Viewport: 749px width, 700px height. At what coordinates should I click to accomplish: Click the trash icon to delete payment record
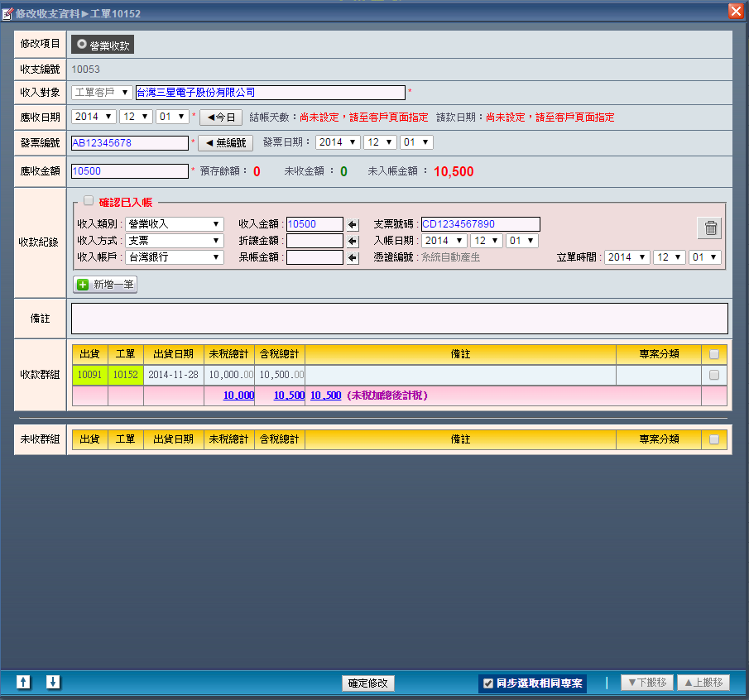(x=711, y=228)
